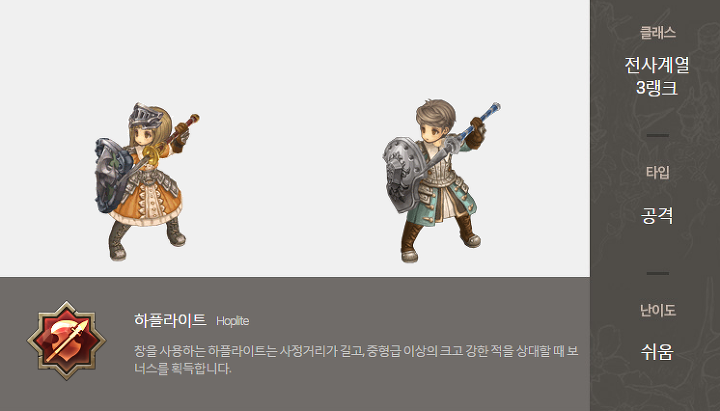The image size is (720, 411).
Task: Click the male character's blue spear
Action: (x=480, y=120)
